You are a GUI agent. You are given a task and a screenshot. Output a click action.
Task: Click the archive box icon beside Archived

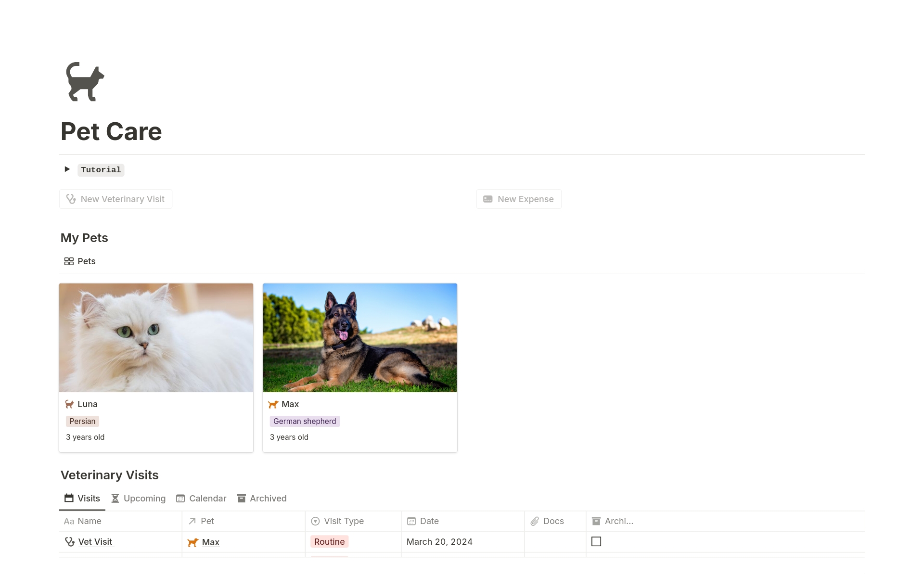coord(241,498)
